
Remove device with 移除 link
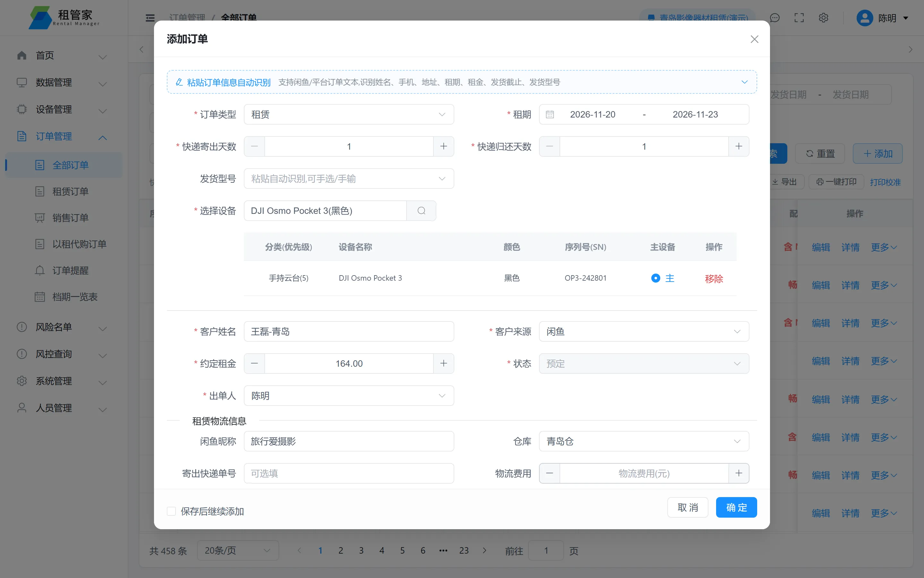(x=714, y=279)
